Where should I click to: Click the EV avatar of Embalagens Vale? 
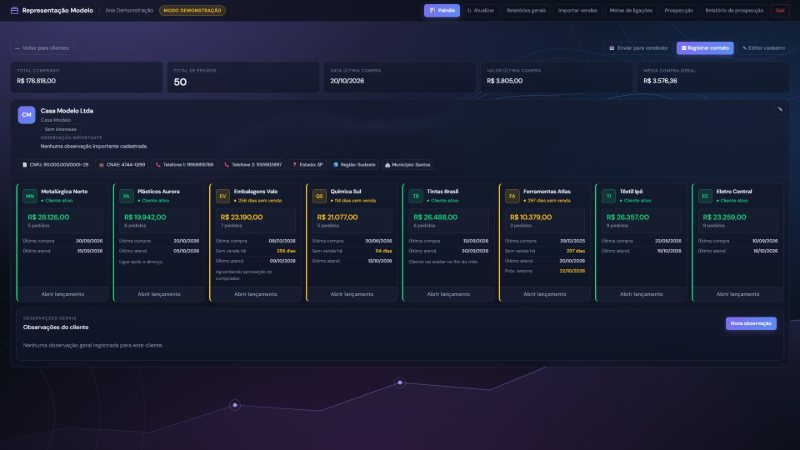223,196
